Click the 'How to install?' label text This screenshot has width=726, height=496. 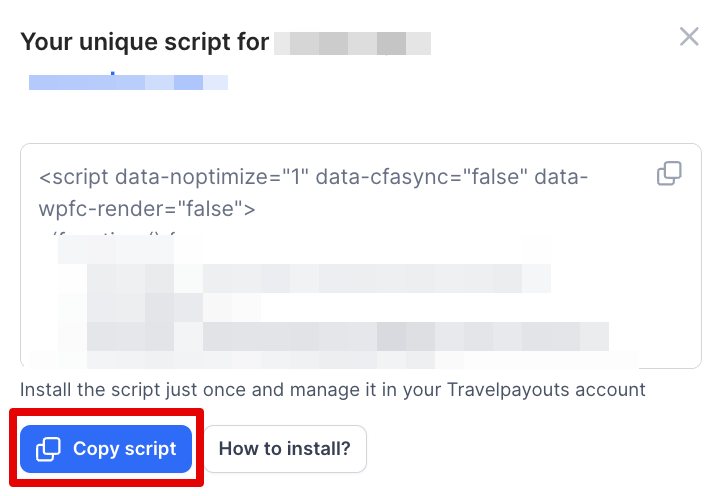285,449
